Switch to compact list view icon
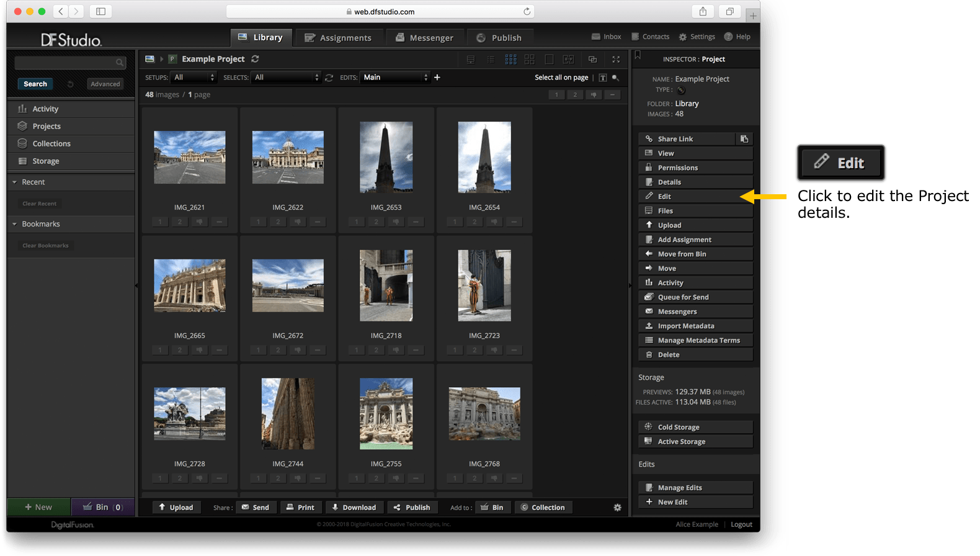The width and height of the screenshot is (980, 556). [x=491, y=59]
